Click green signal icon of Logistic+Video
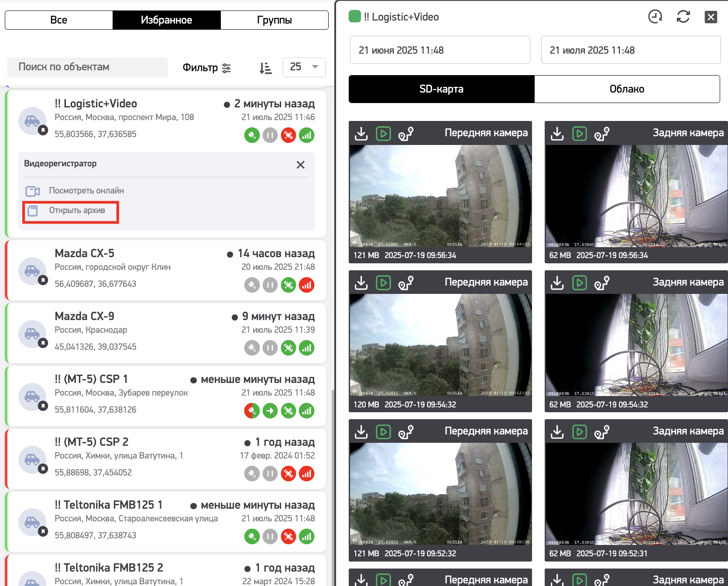Image resolution: width=728 pixels, height=586 pixels. [307, 135]
